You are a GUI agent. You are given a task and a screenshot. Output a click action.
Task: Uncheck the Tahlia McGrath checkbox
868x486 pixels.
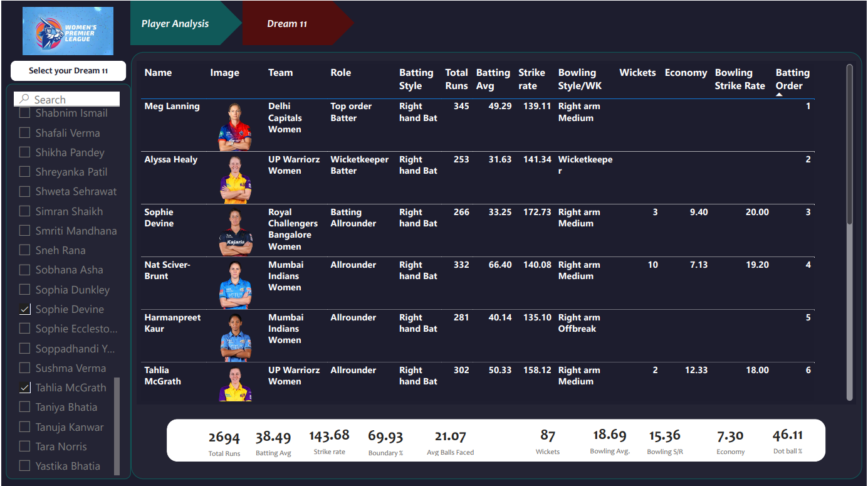click(x=24, y=388)
